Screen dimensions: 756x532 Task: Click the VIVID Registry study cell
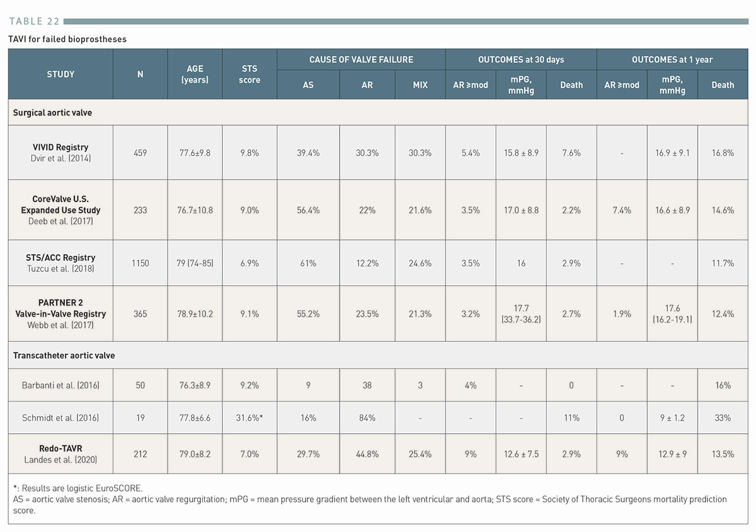coord(60,152)
